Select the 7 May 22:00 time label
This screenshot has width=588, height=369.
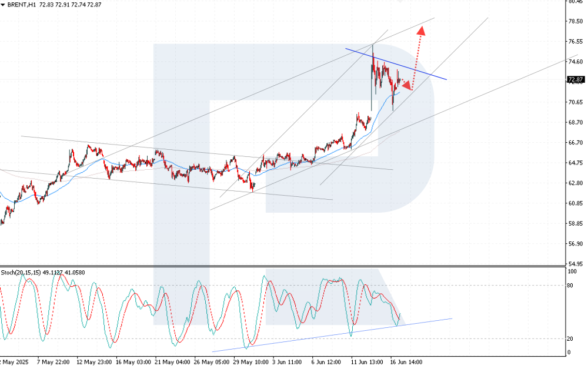[54, 363]
